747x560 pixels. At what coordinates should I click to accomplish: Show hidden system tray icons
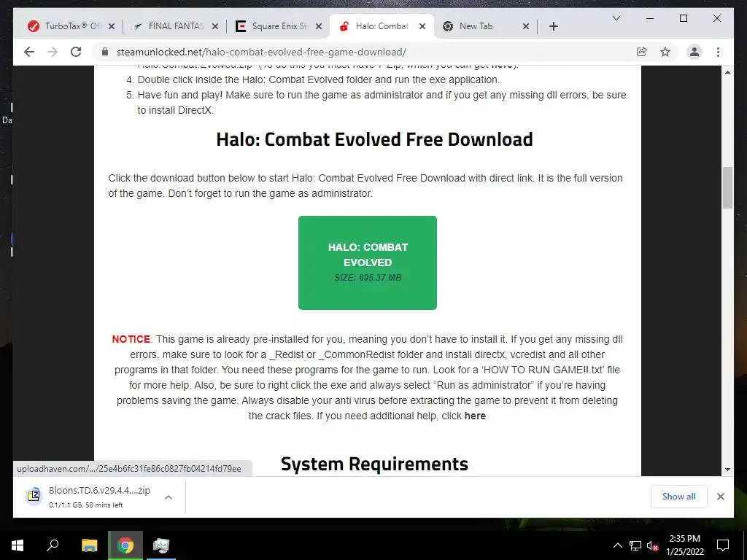click(x=617, y=545)
